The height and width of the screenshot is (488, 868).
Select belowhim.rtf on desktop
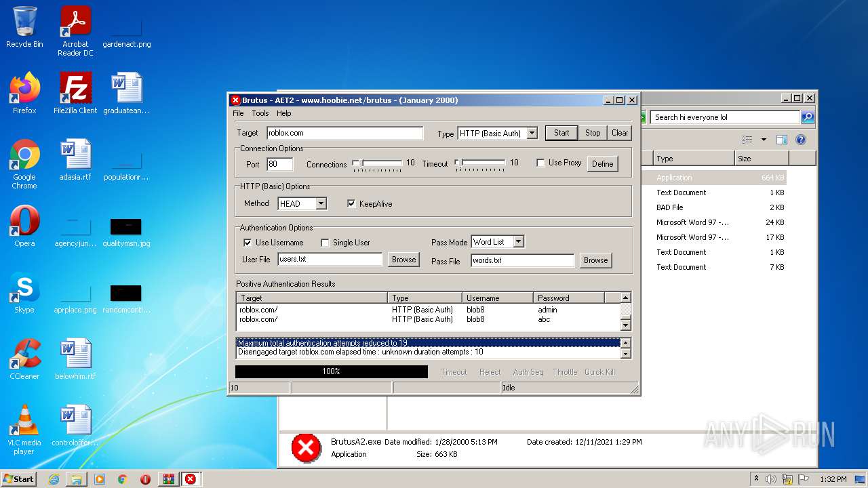tap(75, 359)
